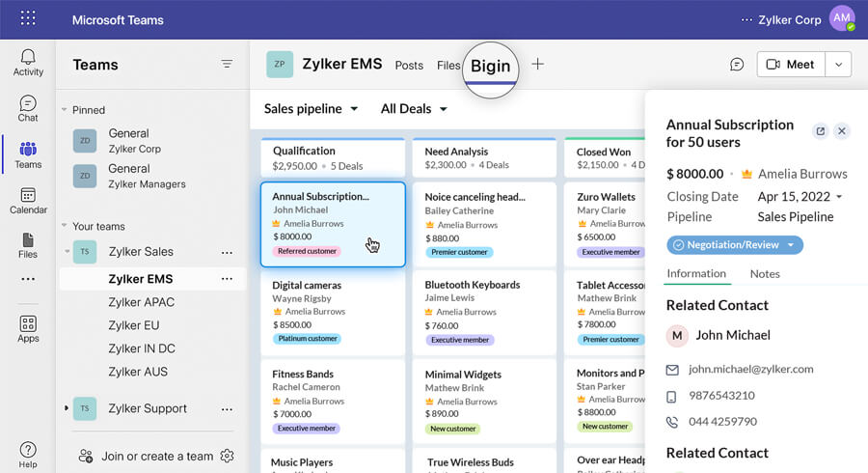This screenshot has width=868, height=473.
Task: Open manage teams gear icon
Action: tap(228, 456)
